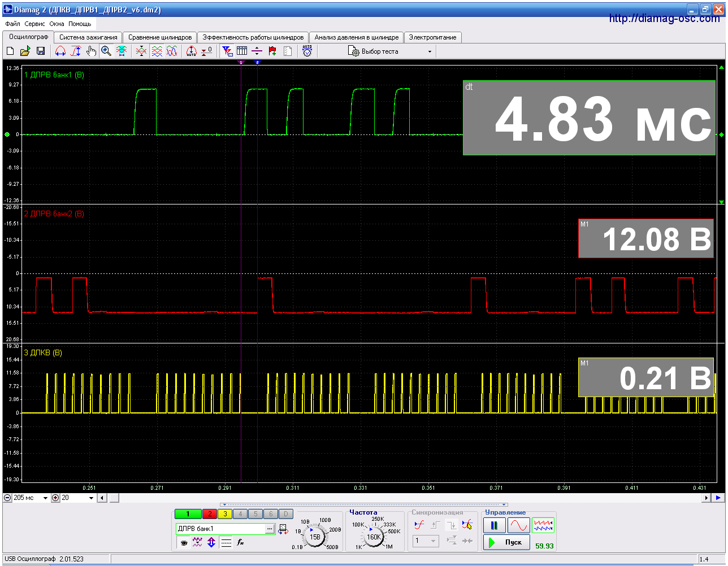Select the Осциллограф tab

click(28, 37)
